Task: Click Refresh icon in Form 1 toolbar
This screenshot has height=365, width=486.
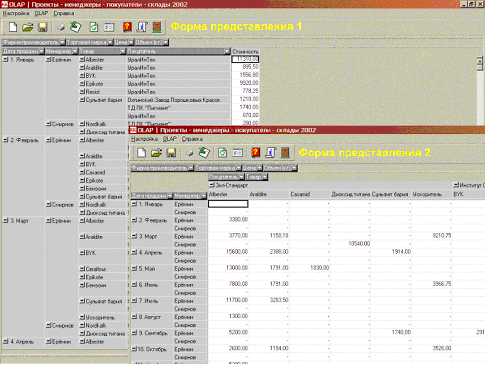Action: (94, 27)
